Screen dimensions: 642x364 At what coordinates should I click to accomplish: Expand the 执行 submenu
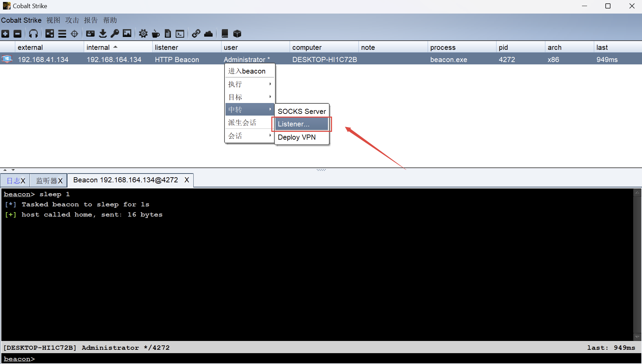[x=250, y=84]
